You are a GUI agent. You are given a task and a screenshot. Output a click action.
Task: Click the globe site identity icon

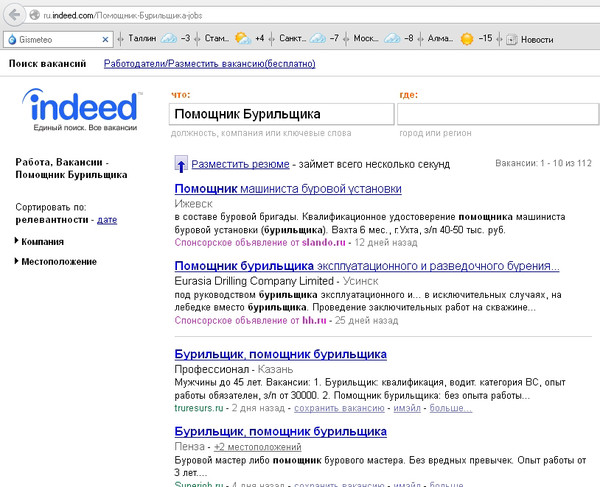coord(34,15)
